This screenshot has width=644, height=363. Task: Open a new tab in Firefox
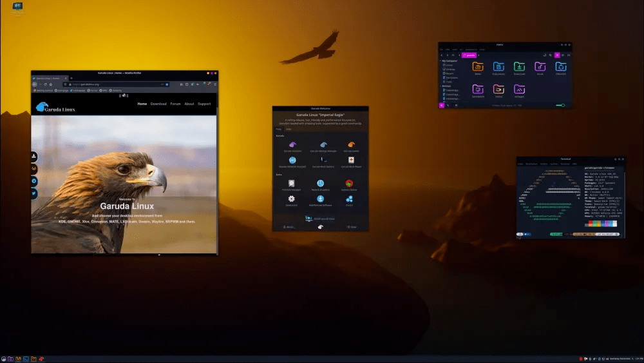(71, 78)
